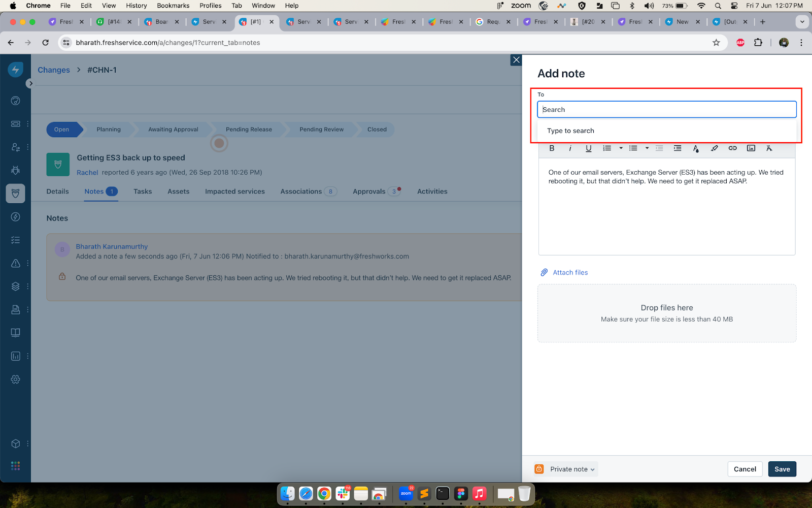Click inside the note text body

click(667, 207)
